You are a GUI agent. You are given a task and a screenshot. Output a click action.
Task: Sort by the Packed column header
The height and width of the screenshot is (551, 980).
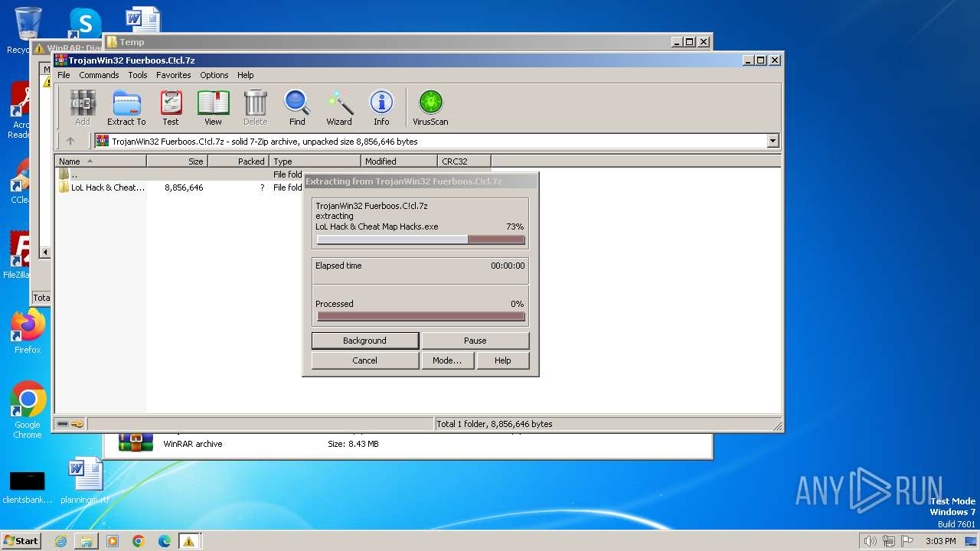tap(238, 161)
